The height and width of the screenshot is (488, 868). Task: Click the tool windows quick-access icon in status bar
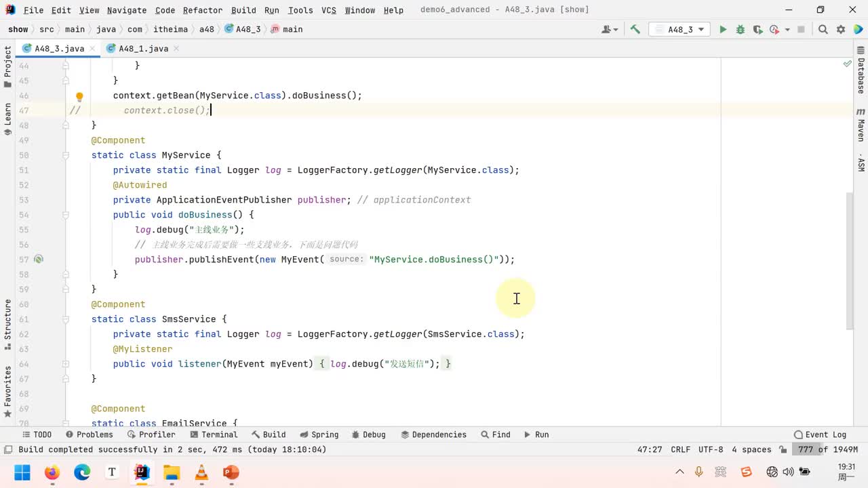tap(8, 449)
